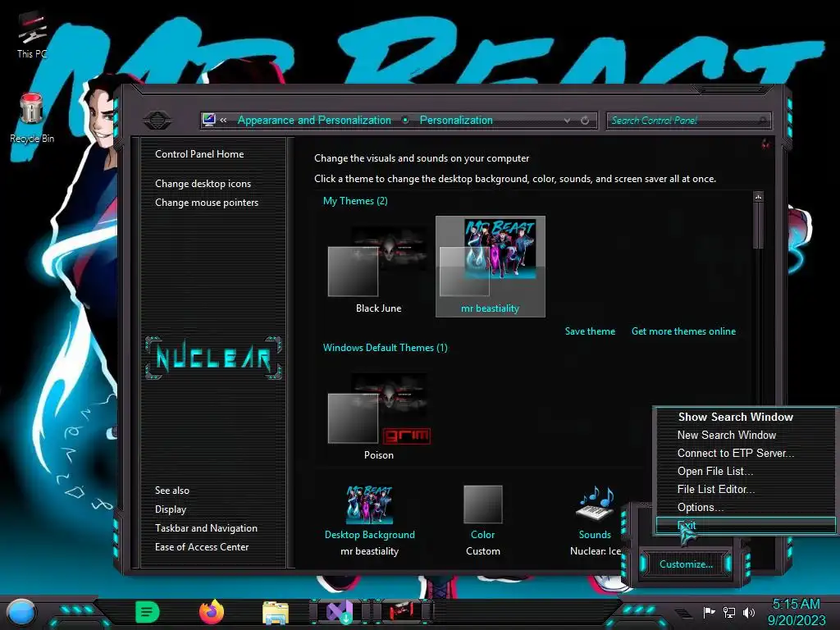Click the Color custom swatch
The image size is (840, 630).
482,504
